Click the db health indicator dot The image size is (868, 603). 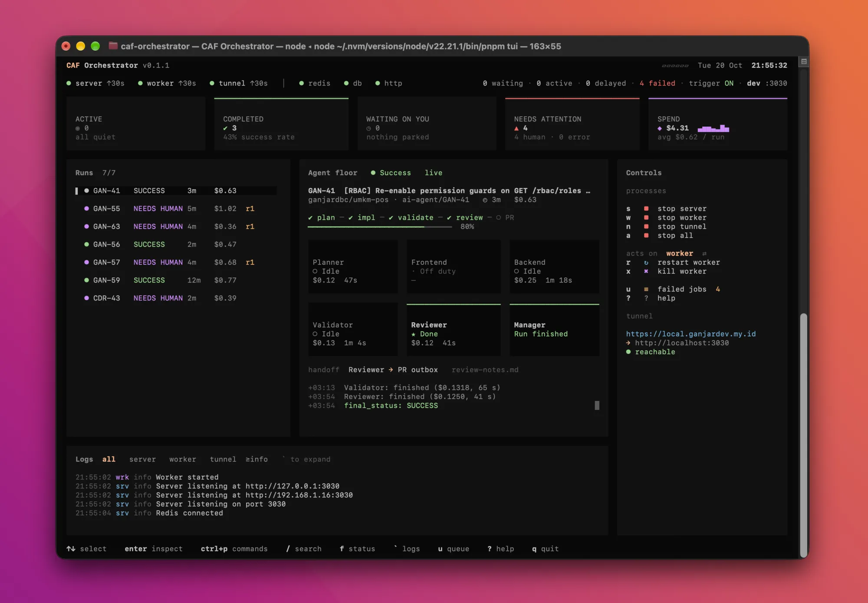click(x=346, y=83)
